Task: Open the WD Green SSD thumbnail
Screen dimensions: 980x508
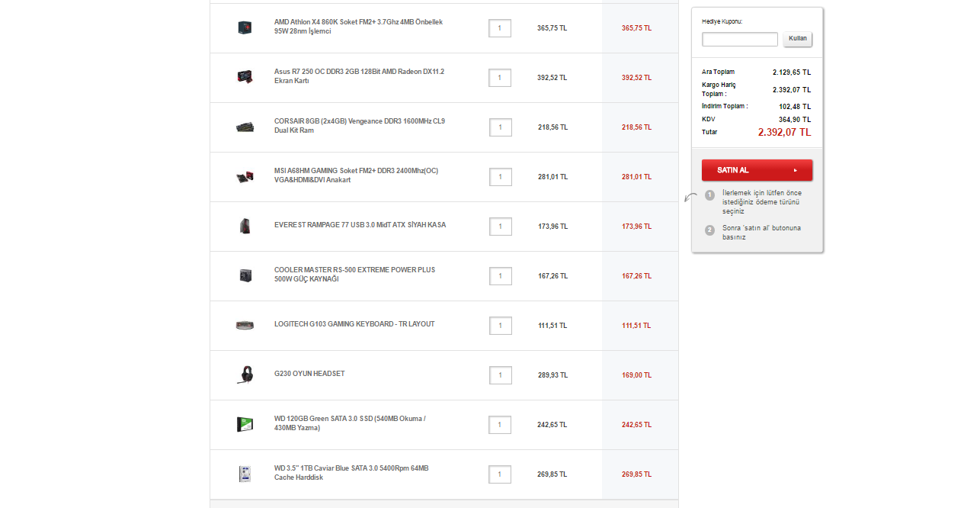Action: tap(245, 424)
